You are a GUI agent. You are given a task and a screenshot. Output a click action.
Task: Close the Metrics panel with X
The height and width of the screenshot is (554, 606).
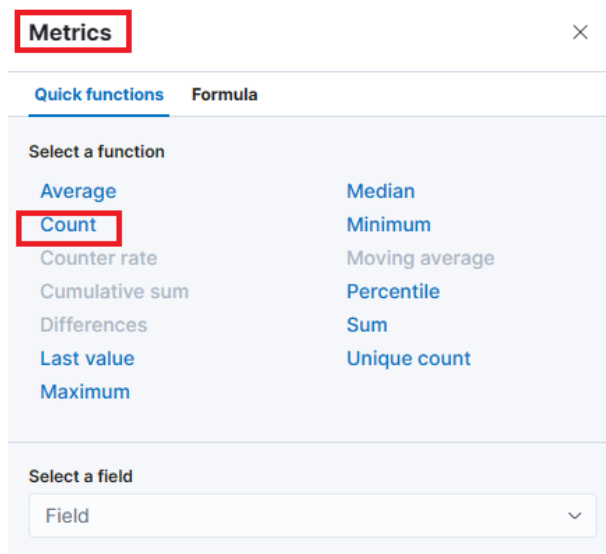[580, 32]
